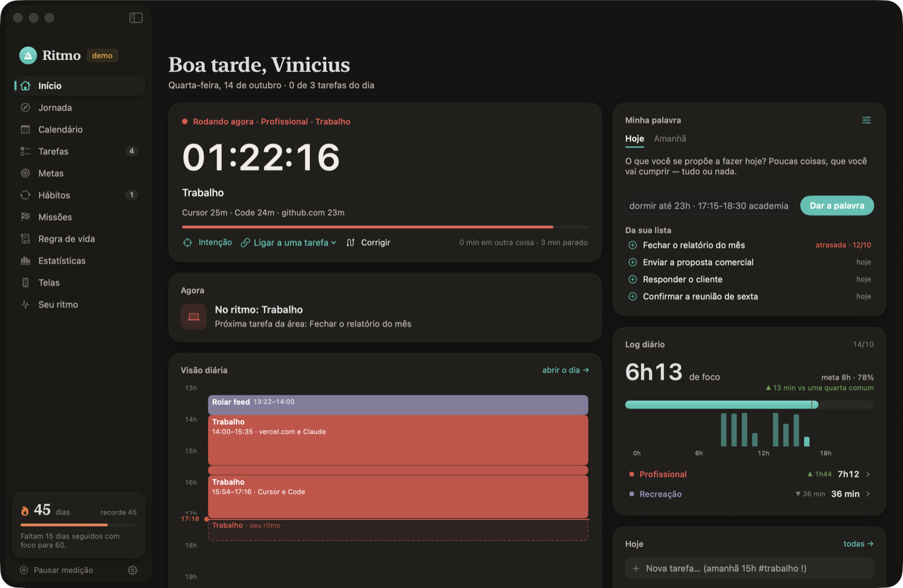Open the Hábitos cycle icon
903x588 pixels.
tap(25, 195)
